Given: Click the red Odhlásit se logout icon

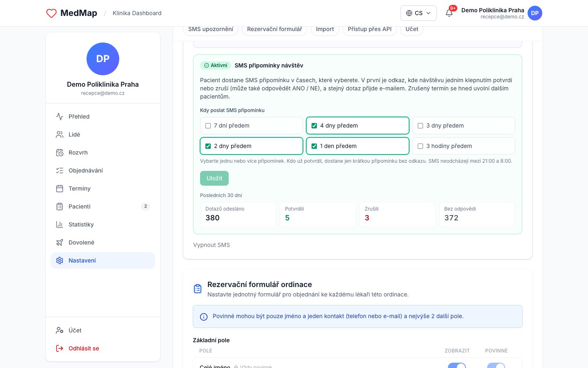Looking at the screenshot, I should pyautogui.click(x=60, y=348).
